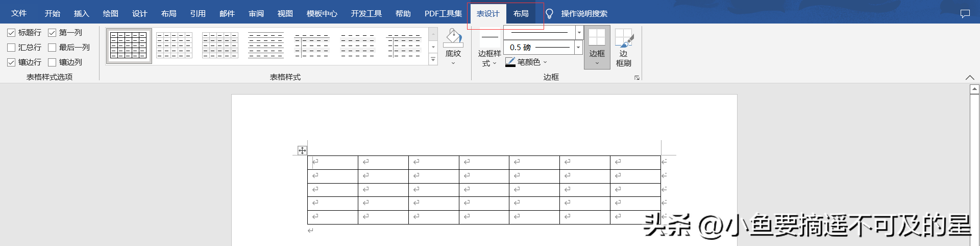This screenshot has width=980, height=246.
Task: Expand the table styles gallery More button
Action: [433, 60]
